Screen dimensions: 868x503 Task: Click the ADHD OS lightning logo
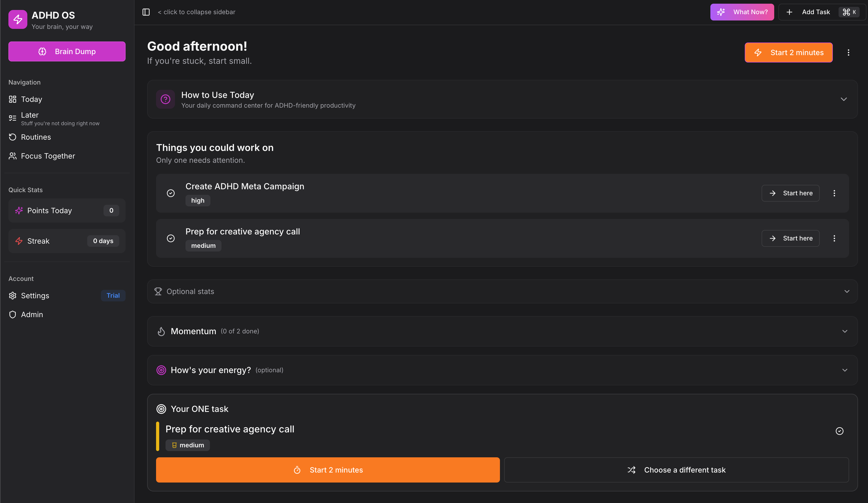18,19
